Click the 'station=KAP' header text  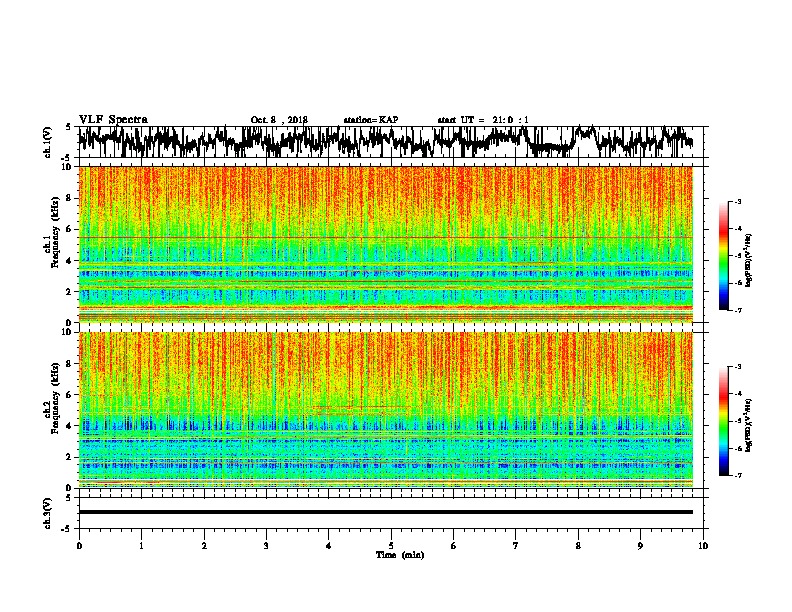[371, 120]
